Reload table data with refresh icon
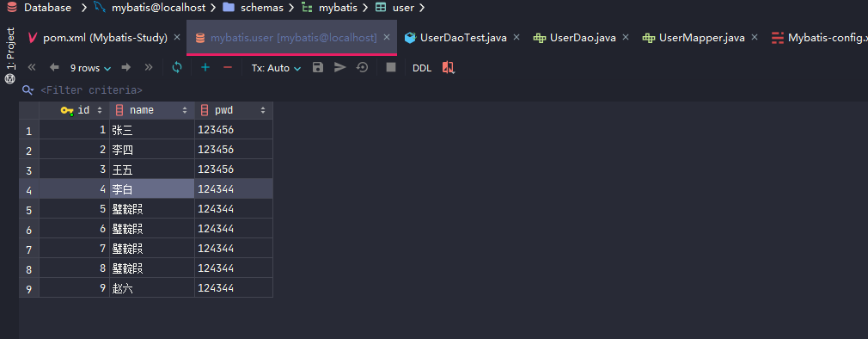Screen dimensions: 868x339 coord(177,68)
